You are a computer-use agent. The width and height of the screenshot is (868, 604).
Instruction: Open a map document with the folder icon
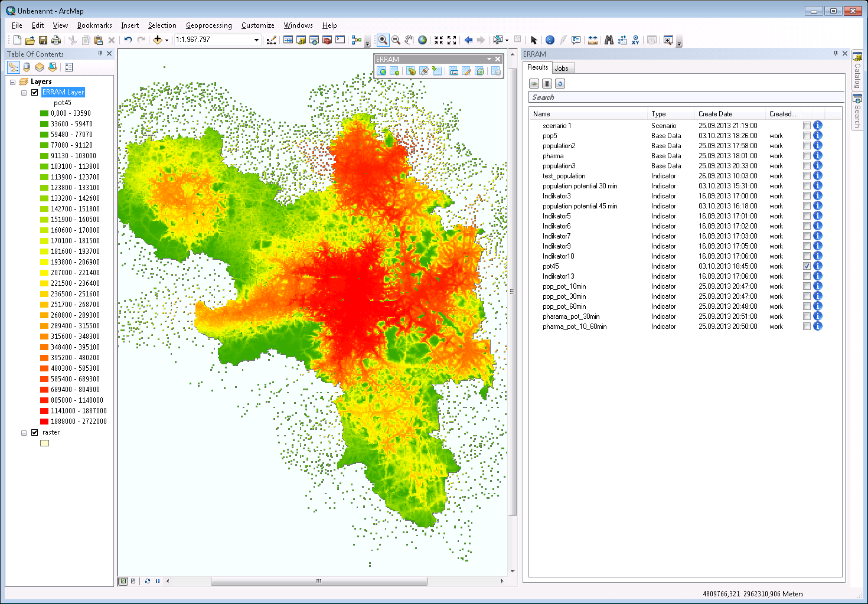click(30, 40)
